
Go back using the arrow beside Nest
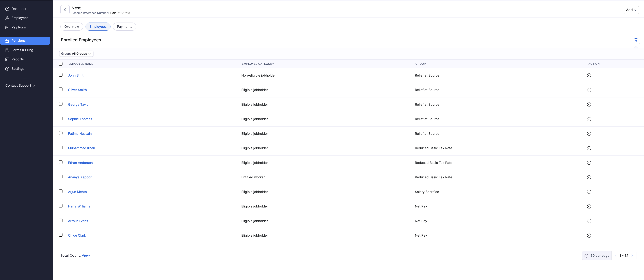65,10
